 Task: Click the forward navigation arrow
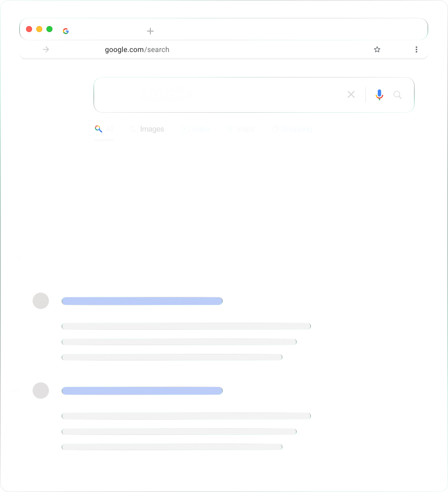click(x=46, y=49)
